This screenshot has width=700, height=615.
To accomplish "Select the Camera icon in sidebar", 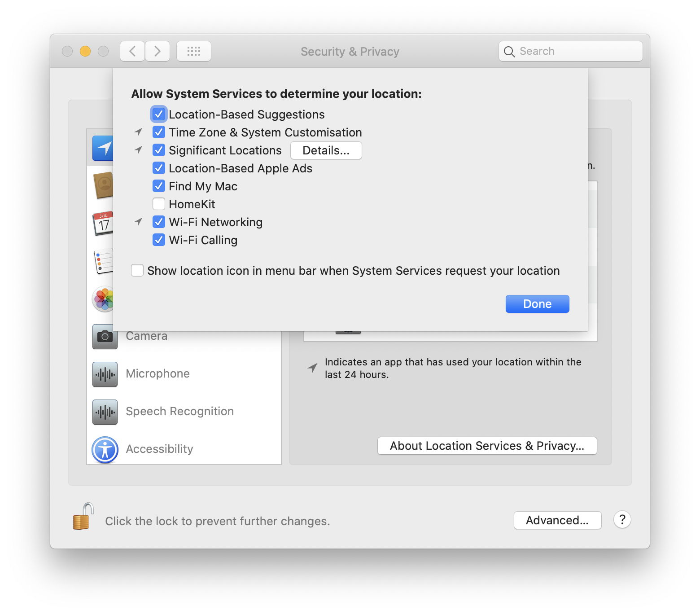I will coord(105,336).
